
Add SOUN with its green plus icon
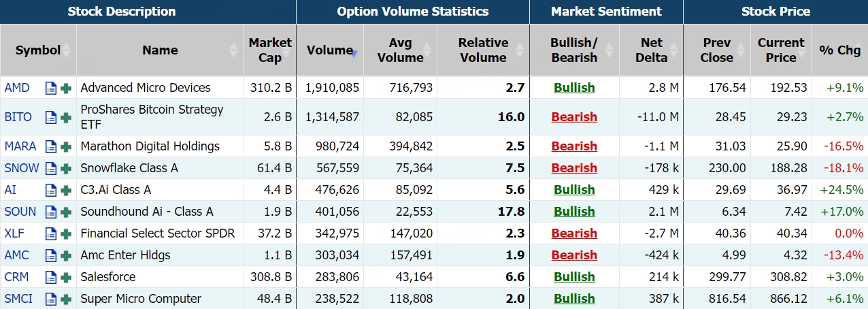tap(66, 212)
